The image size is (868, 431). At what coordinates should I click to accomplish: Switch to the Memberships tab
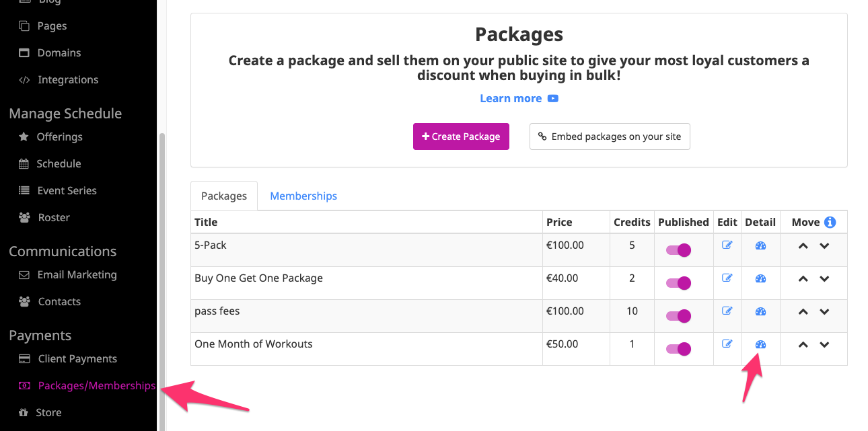tap(303, 196)
